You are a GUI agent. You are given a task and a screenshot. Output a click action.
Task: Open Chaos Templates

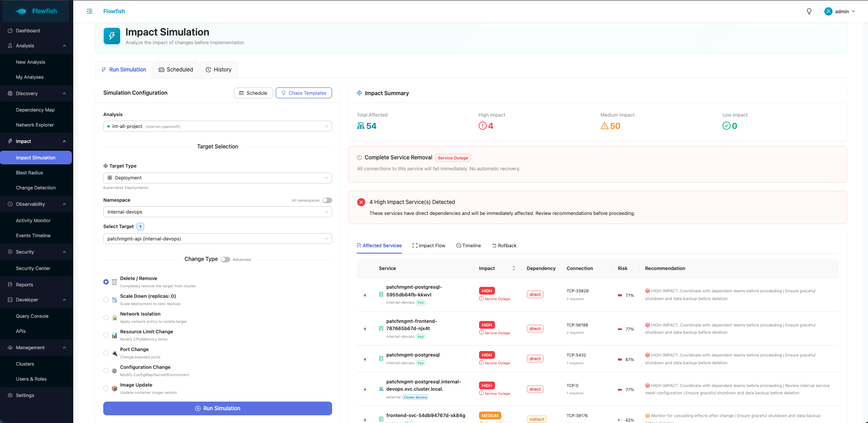303,93
